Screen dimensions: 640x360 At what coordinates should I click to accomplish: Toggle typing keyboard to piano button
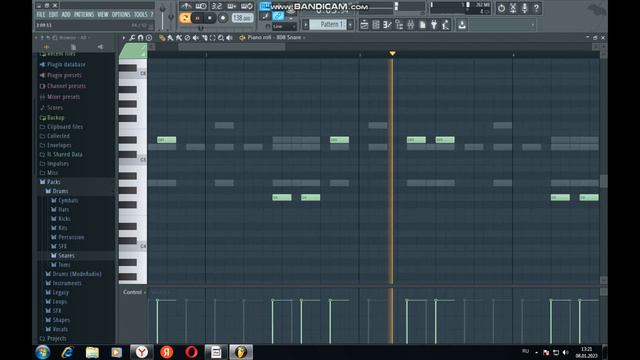265,6
